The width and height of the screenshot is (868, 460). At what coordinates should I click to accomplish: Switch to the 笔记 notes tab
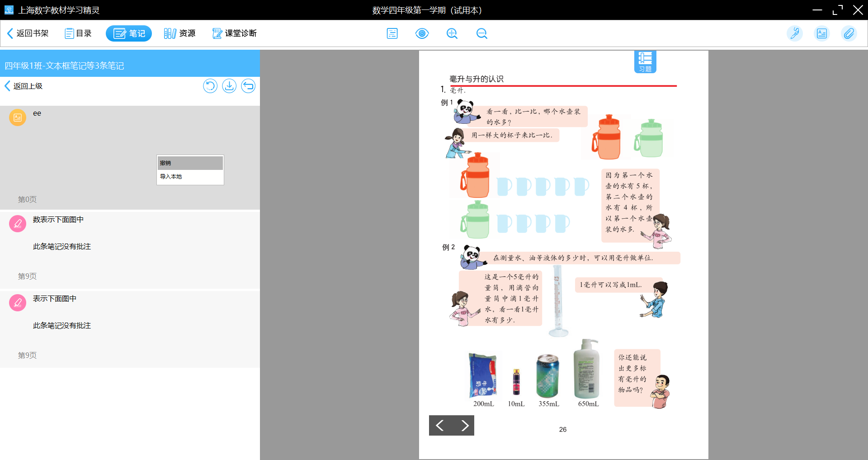tap(129, 33)
